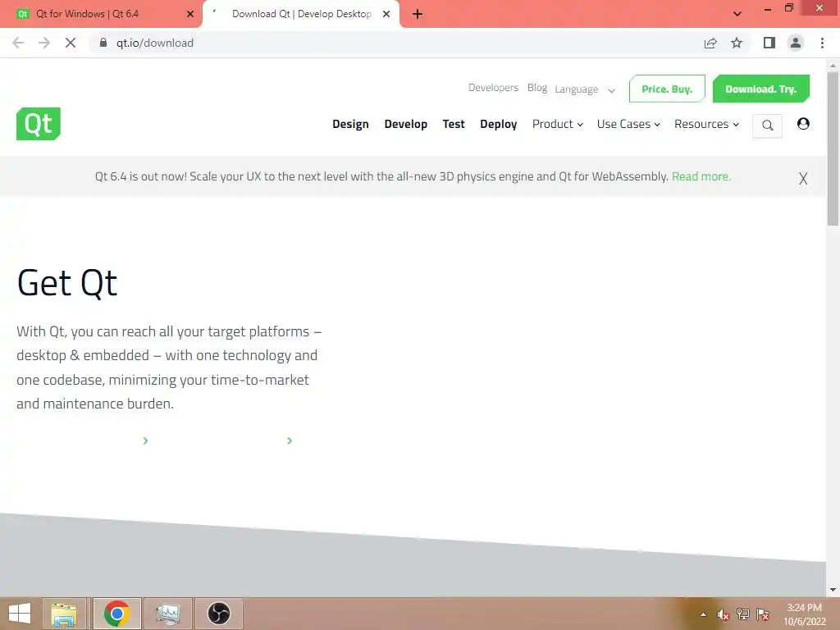Open the Deploy menu item
Screen dimensions: 840x630
point(498,124)
